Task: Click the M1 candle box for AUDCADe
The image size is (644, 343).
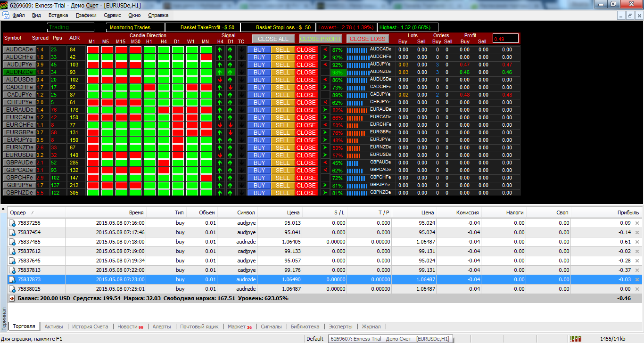Action: click(93, 49)
